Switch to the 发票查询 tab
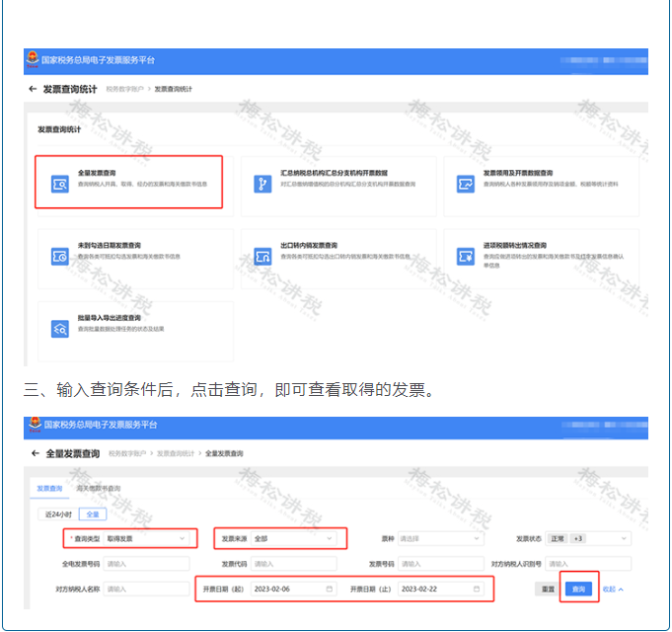 coord(49,489)
